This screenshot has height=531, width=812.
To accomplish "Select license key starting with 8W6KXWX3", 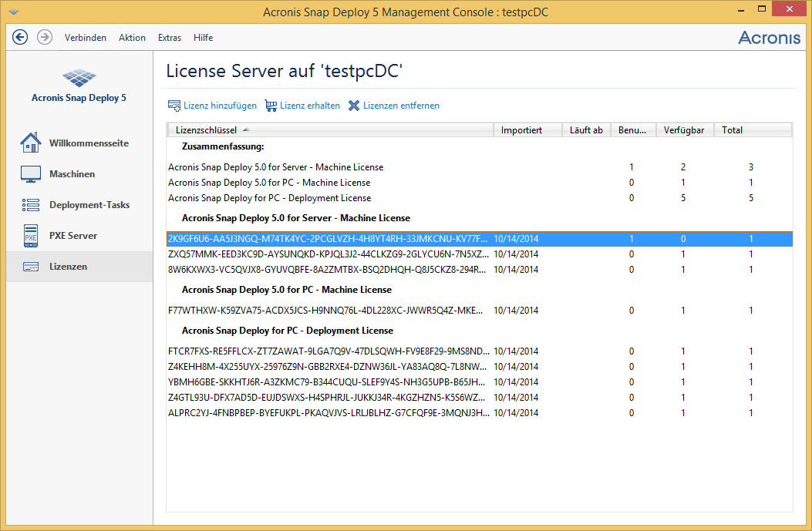I will (x=480, y=270).
